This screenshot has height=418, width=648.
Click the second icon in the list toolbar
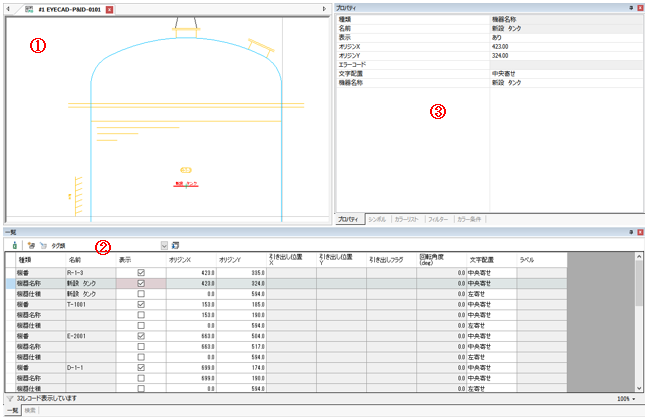click(31, 245)
